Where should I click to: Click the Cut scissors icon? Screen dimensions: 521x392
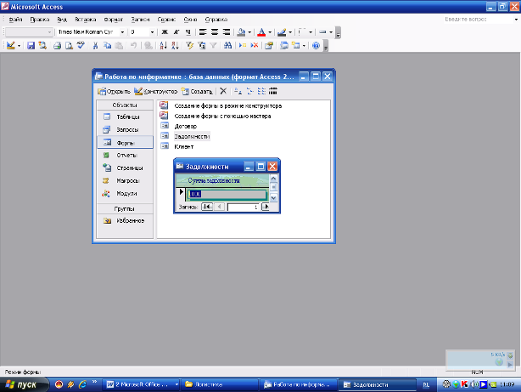(x=95, y=45)
